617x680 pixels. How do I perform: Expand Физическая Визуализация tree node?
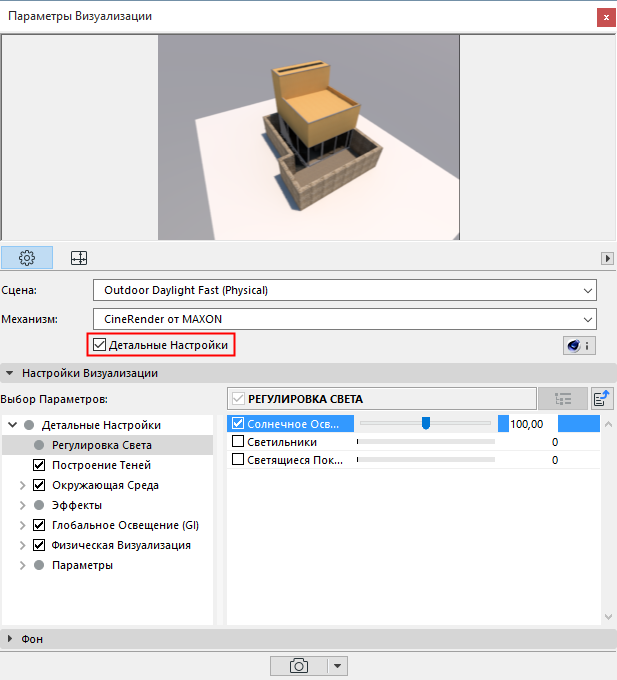pyautogui.click(x=23, y=546)
